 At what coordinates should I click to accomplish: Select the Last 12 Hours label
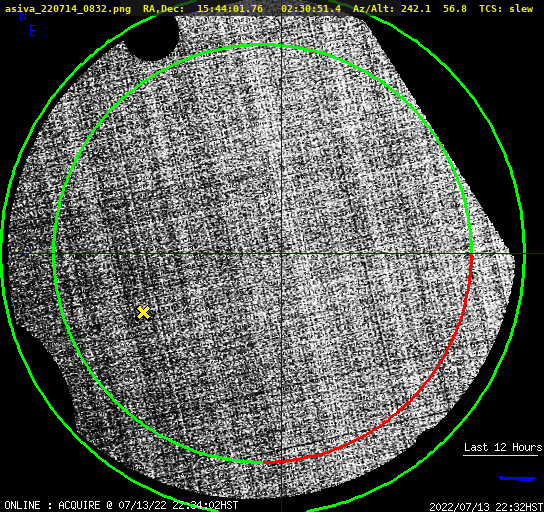pyautogui.click(x=503, y=447)
